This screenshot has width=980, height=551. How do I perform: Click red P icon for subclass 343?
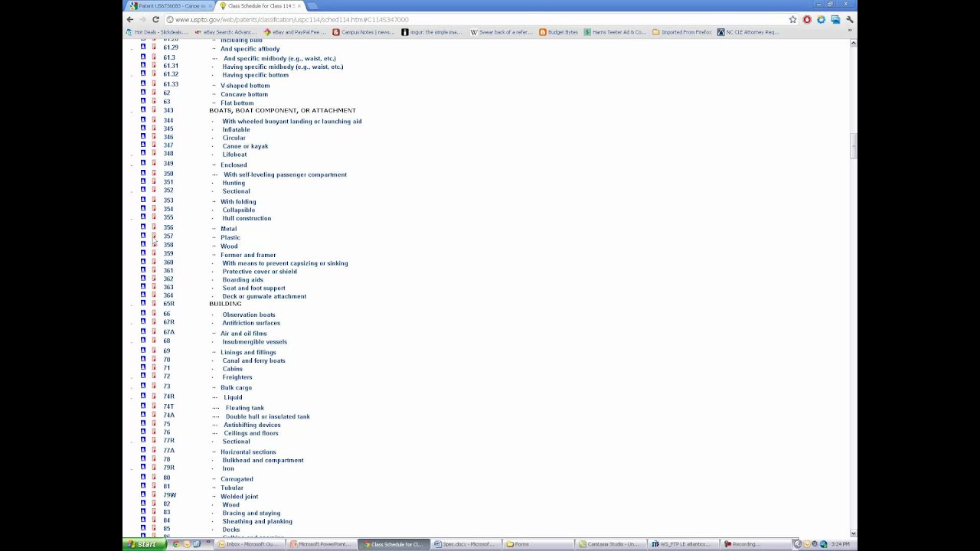tap(153, 109)
